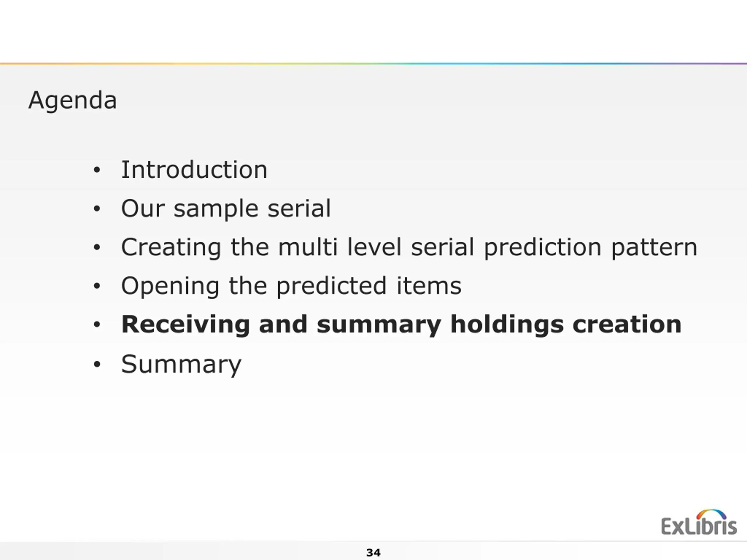Select the Introduction agenda item
The image size is (747, 560).
(x=194, y=169)
